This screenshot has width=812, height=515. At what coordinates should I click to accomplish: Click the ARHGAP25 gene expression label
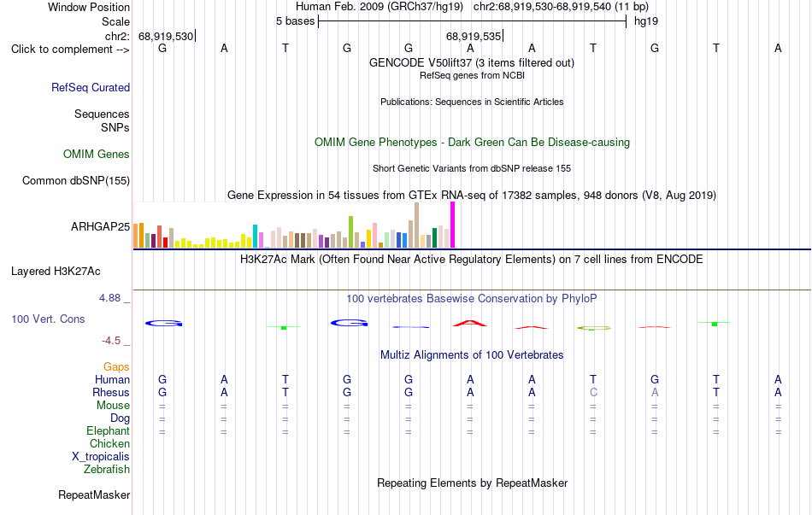click(x=100, y=226)
